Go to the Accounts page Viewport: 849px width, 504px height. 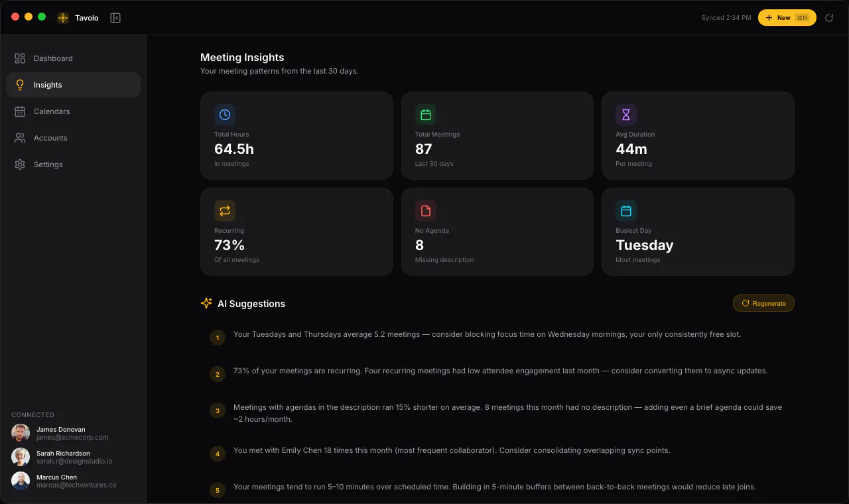click(73, 138)
